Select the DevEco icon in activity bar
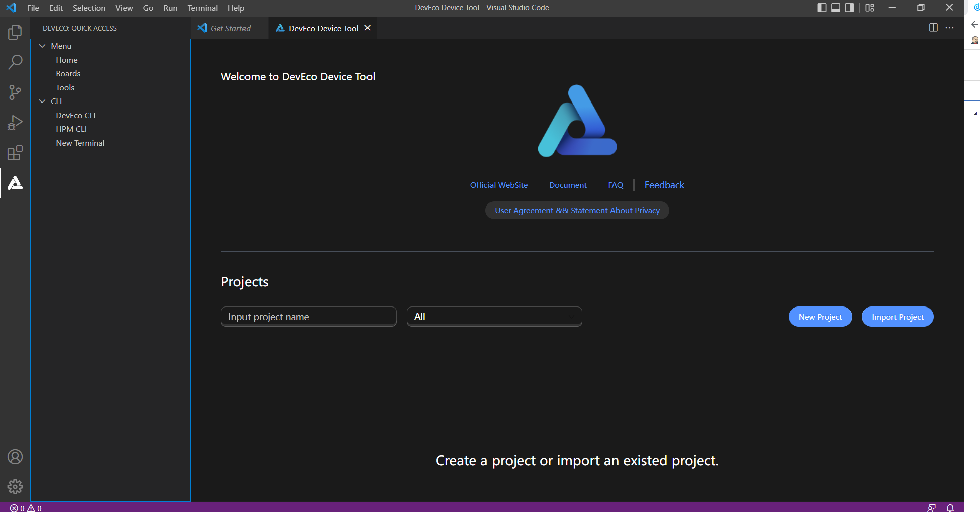Screen dimensions: 980x512 15,183
